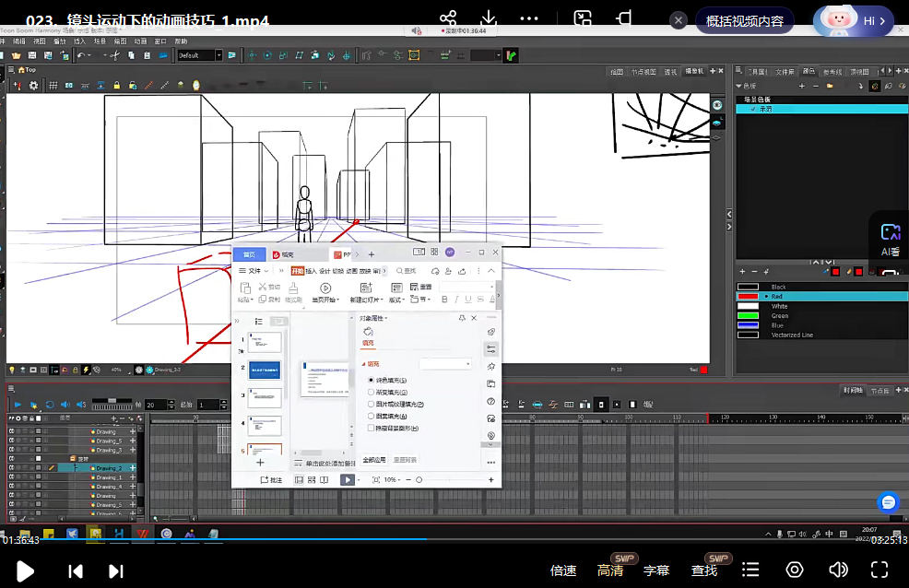Toggle fullscreen mode in the video player
909x588 pixels.
pos(879,570)
